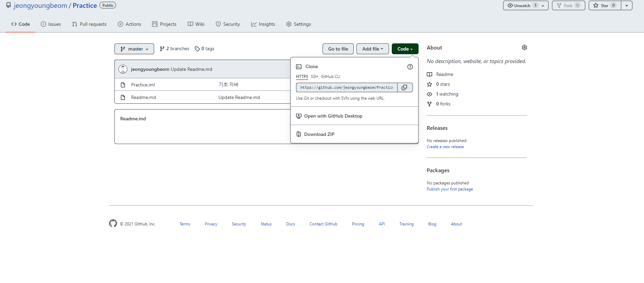Image resolution: width=644 pixels, height=283 pixels.
Task: View the Insights tab
Action: coord(263,24)
